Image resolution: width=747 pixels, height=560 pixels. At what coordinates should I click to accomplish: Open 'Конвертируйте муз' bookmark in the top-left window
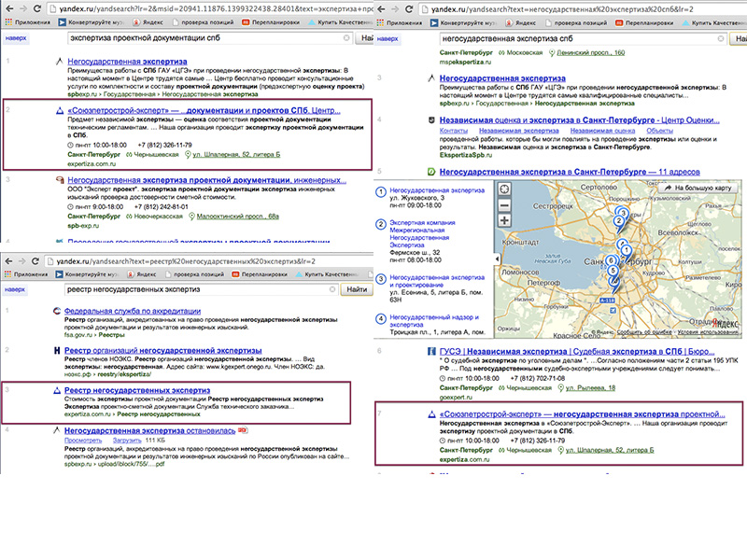tap(92, 22)
